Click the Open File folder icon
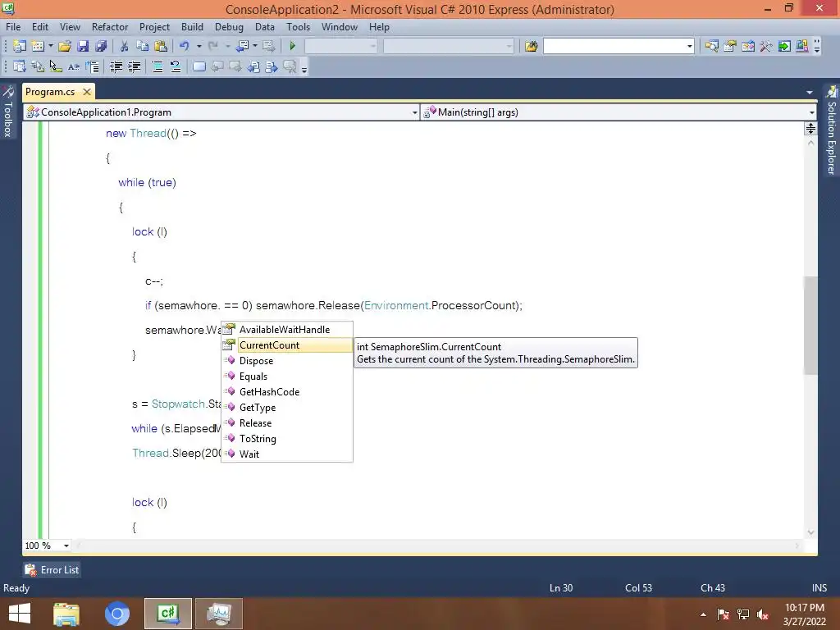 click(65, 46)
